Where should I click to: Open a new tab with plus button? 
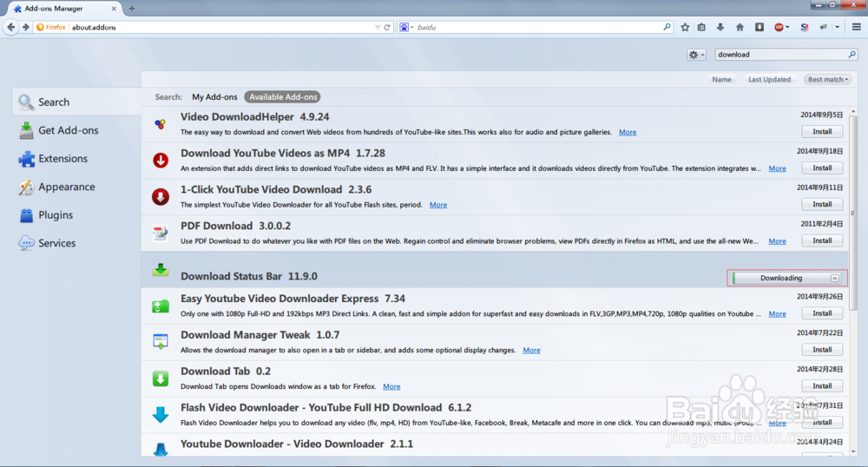[132, 9]
